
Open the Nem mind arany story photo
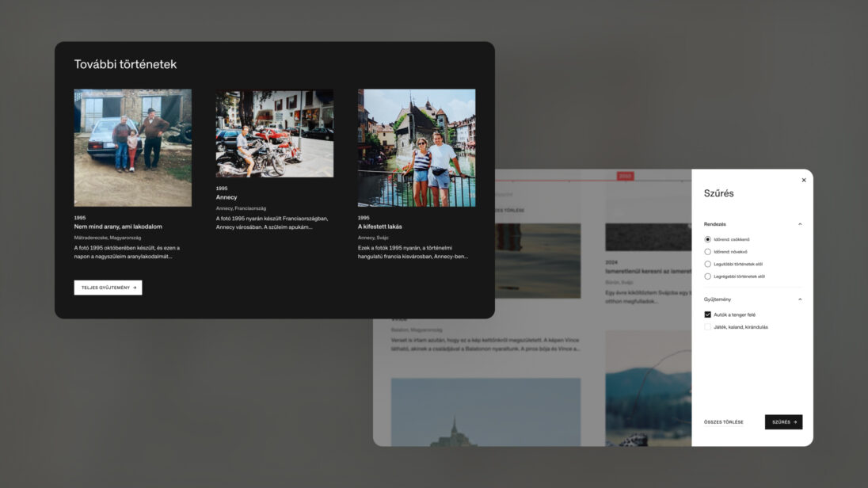click(133, 148)
